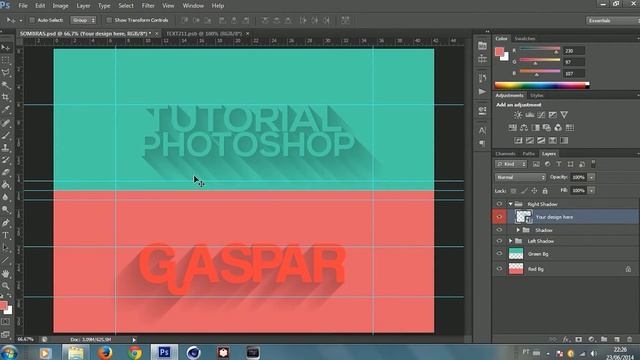Hide the Green Bg layer
The width and height of the screenshot is (640, 360).
499,253
